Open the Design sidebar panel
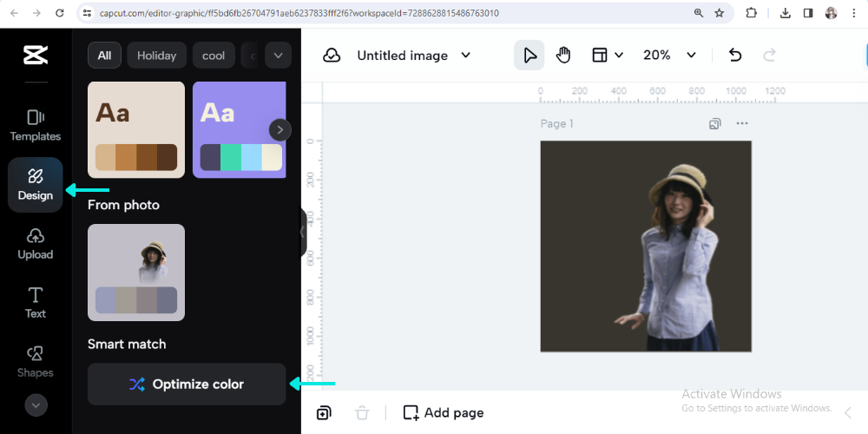The width and height of the screenshot is (868, 434). coord(36,185)
